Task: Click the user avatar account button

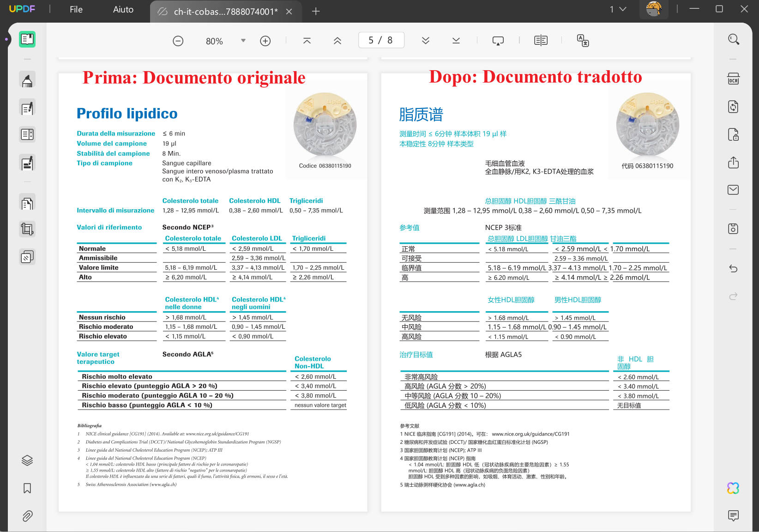Action: tap(654, 9)
